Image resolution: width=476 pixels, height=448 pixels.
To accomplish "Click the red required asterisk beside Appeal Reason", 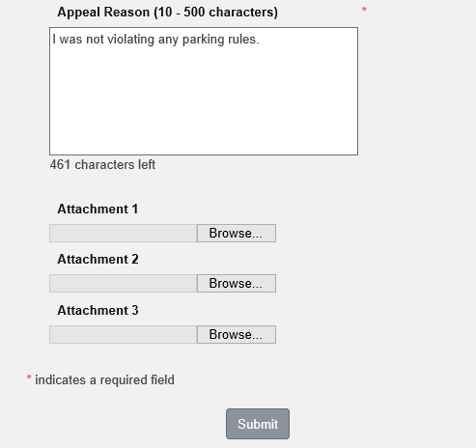I will (x=364, y=10).
